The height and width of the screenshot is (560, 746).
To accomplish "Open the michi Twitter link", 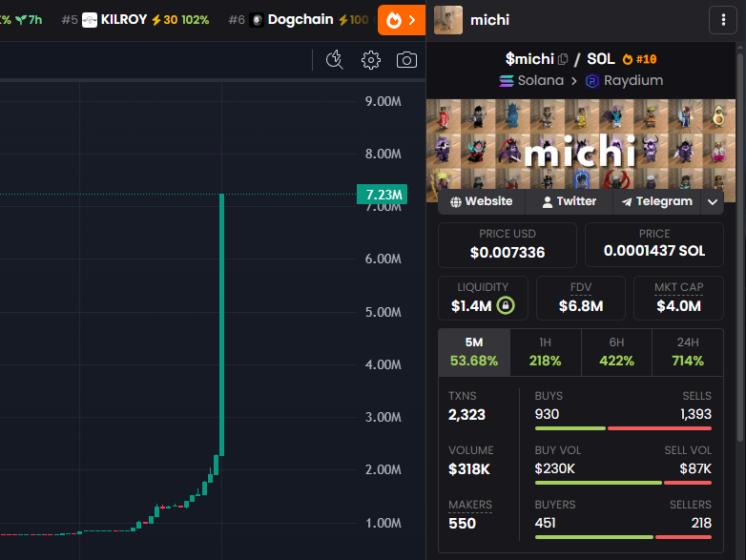I will [569, 201].
